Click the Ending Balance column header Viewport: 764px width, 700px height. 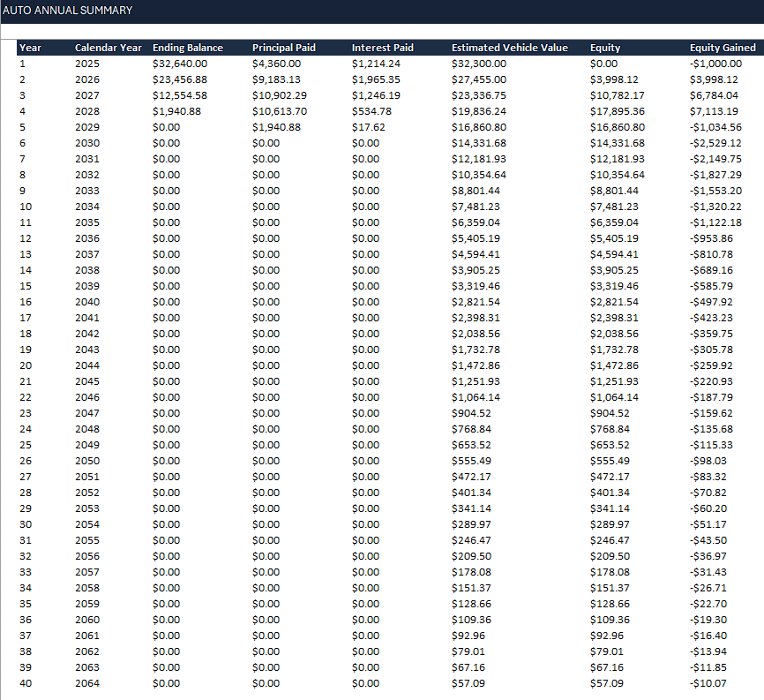[188, 48]
